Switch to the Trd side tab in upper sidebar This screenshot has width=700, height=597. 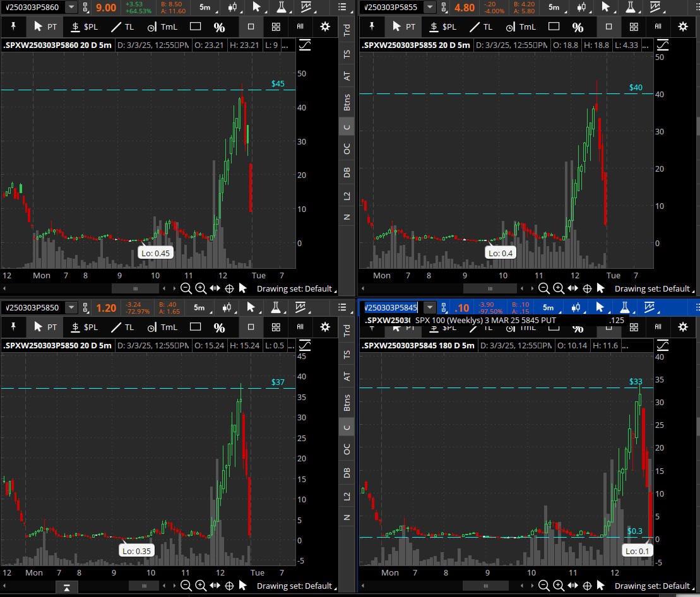point(347,30)
